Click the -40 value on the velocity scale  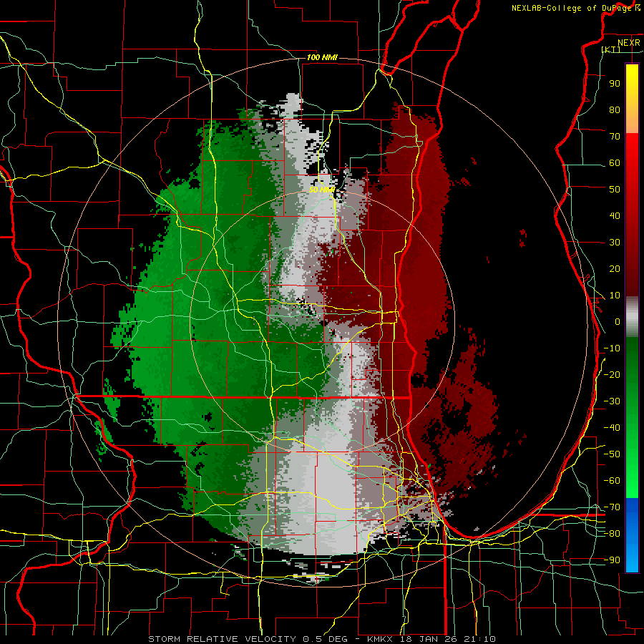(x=612, y=428)
